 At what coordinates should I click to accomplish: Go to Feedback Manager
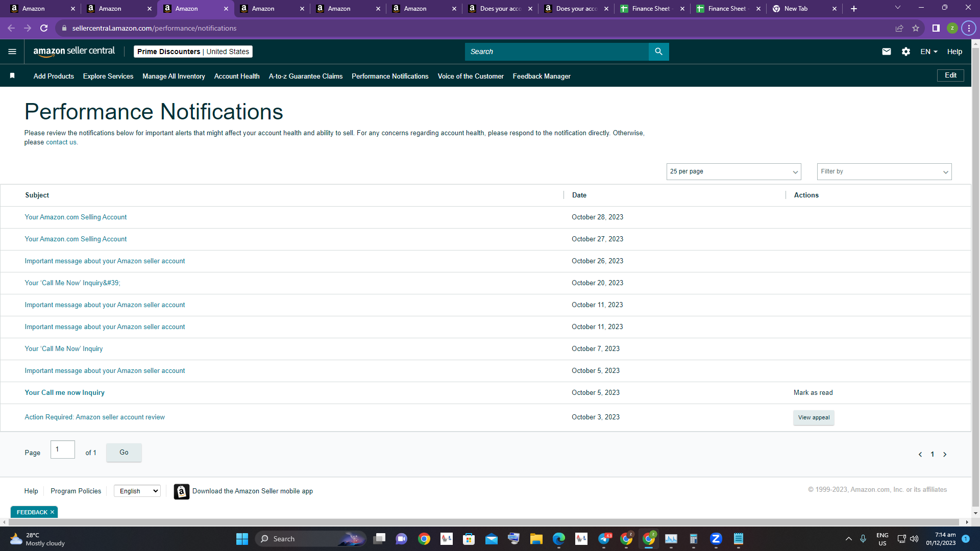pos(542,76)
